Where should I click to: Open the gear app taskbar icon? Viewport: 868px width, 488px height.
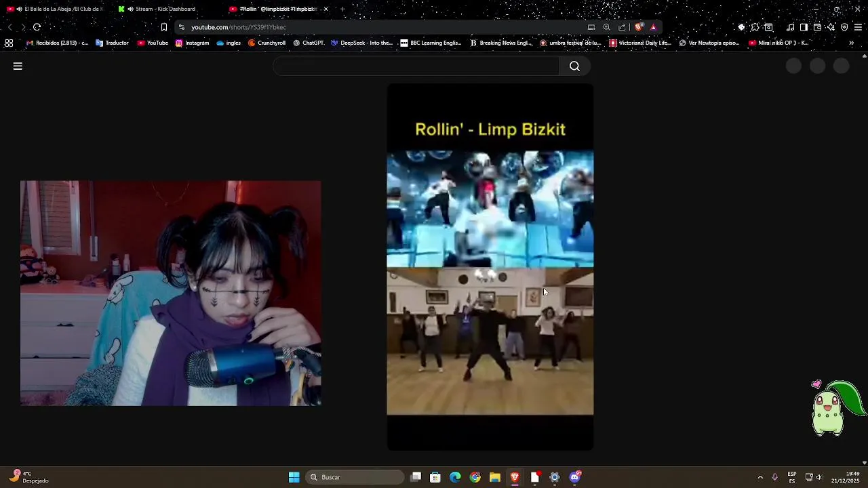coord(555,477)
